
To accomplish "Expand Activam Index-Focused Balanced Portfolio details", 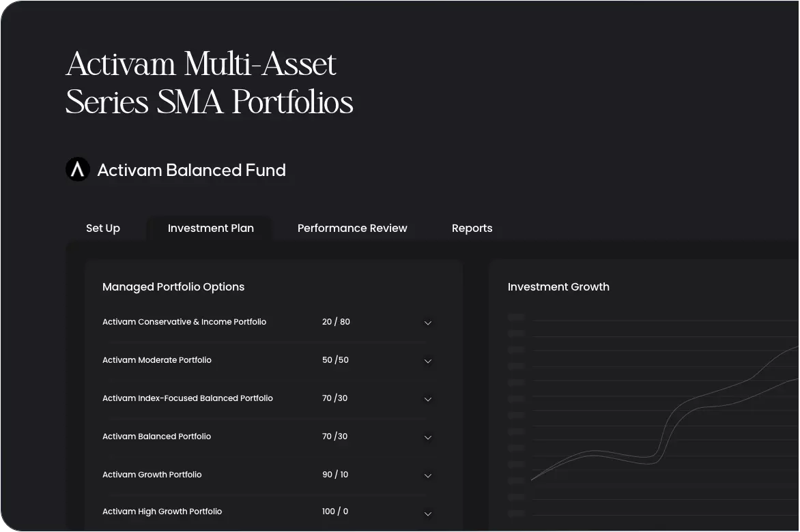I will coord(428,399).
